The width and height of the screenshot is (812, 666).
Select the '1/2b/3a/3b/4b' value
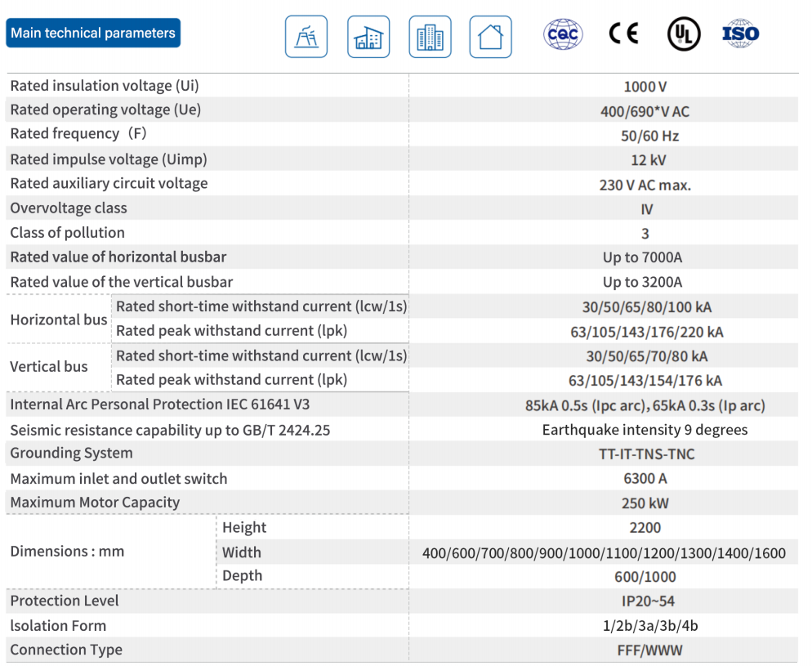click(650, 626)
